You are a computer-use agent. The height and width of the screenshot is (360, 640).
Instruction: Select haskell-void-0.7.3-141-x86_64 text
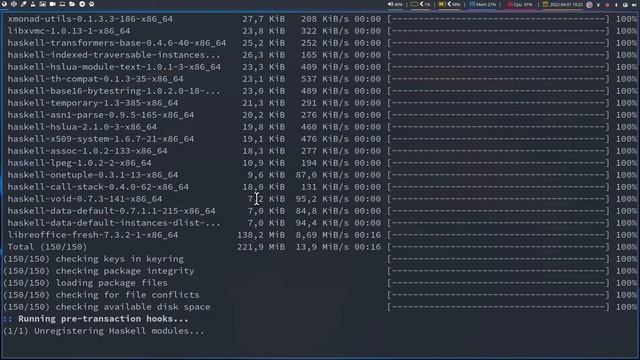[x=85, y=199]
